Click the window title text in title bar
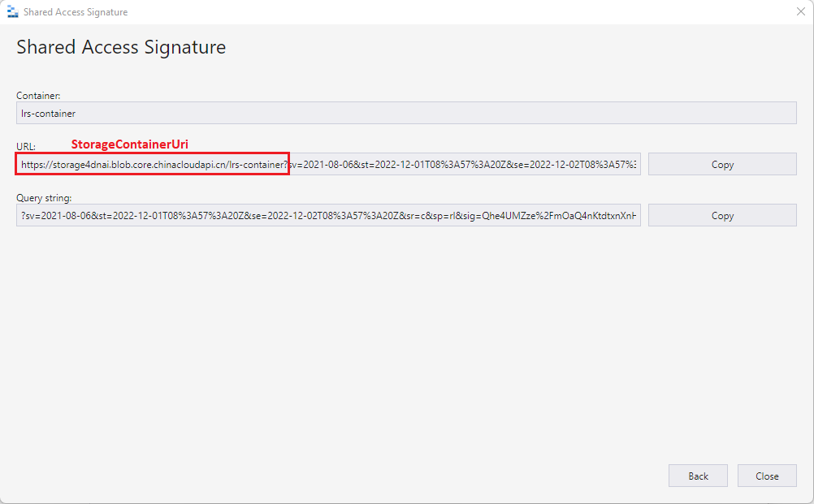Screen dimensions: 814x504 point(76,12)
